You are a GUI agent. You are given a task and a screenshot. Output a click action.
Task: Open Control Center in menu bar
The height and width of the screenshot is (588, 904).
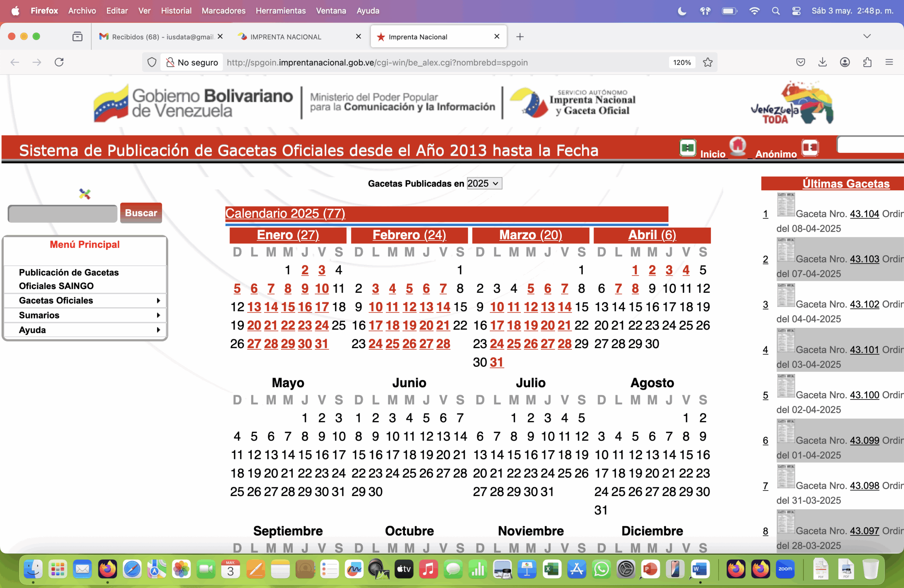(x=796, y=11)
